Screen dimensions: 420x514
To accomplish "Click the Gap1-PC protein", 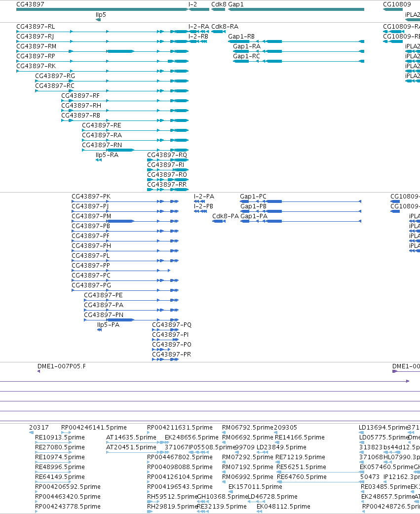I will (301, 201).
